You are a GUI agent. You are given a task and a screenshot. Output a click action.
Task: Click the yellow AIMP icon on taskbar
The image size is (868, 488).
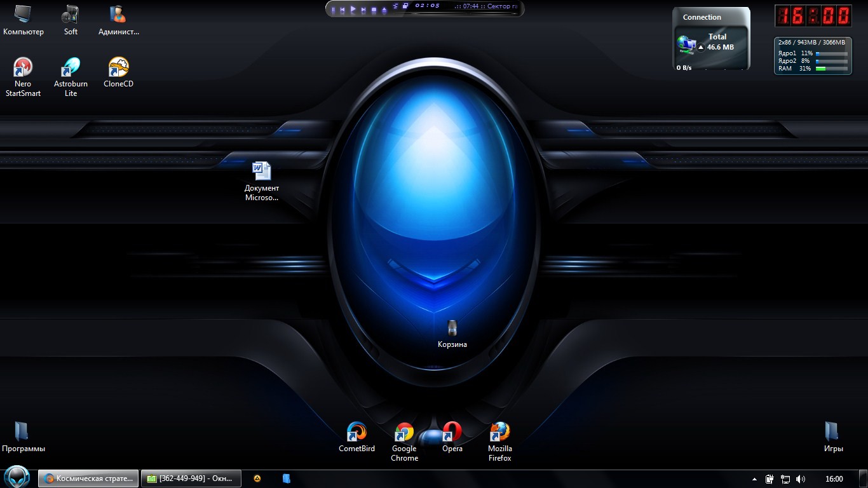coord(257,478)
